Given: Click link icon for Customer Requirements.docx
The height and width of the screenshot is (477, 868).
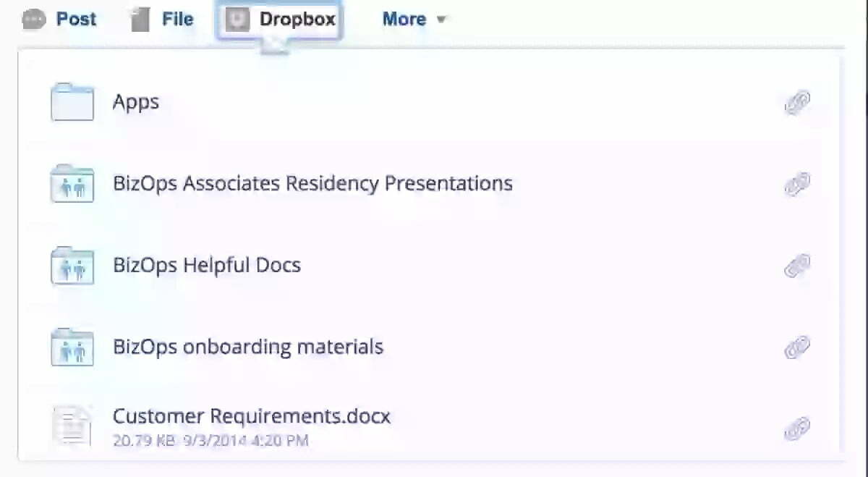Looking at the screenshot, I should pyautogui.click(x=797, y=429).
